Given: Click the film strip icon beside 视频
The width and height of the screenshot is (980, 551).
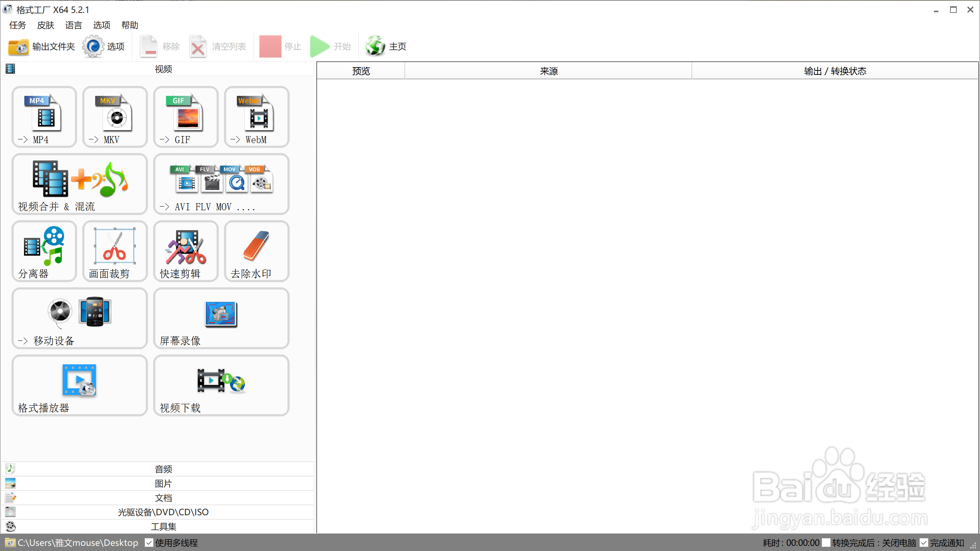Looking at the screenshot, I should 10,69.
